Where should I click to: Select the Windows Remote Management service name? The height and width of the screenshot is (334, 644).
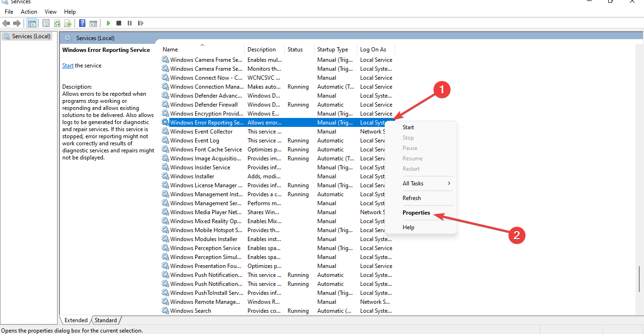[x=206, y=302]
